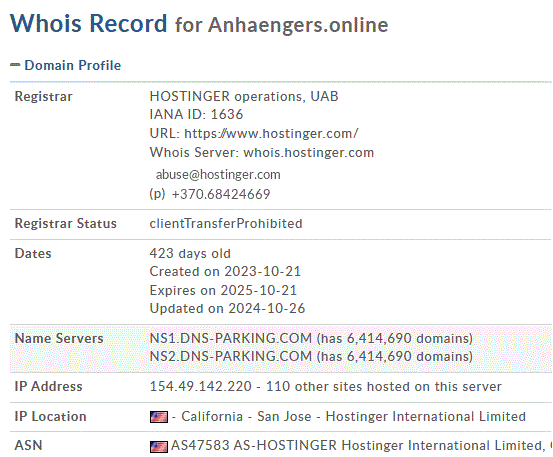Viewport: 553px width, 457px height.
Task: Select Expires on 2025-10-21 date
Action: [x=223, y=291]
